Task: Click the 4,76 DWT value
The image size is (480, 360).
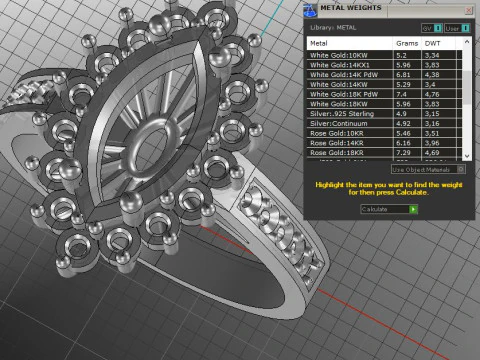Action: [432, 94]
